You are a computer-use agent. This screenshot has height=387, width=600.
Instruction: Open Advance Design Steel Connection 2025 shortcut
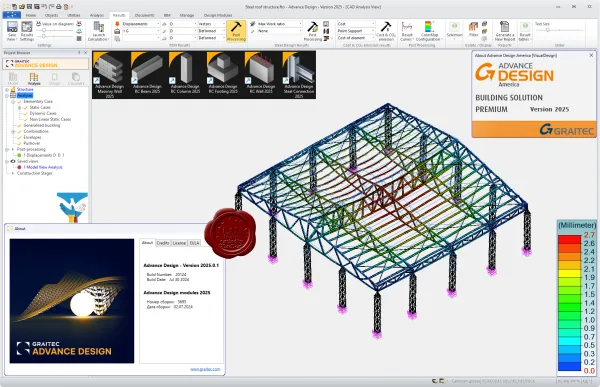(x=298, y=75)
